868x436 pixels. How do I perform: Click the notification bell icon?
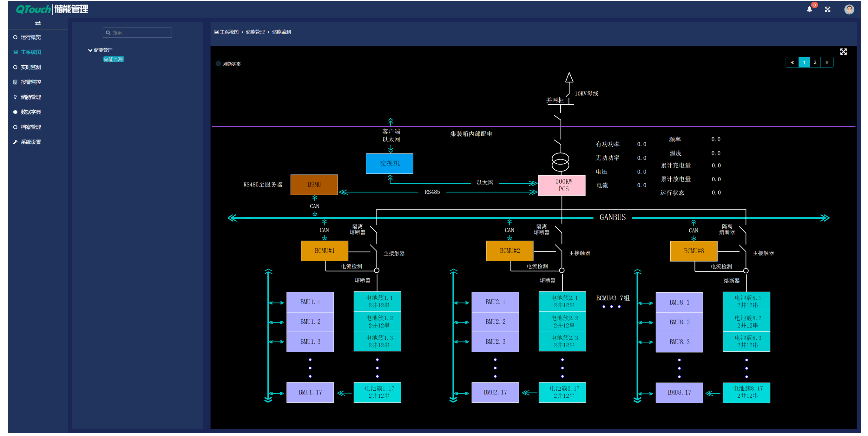click(809, 9)
